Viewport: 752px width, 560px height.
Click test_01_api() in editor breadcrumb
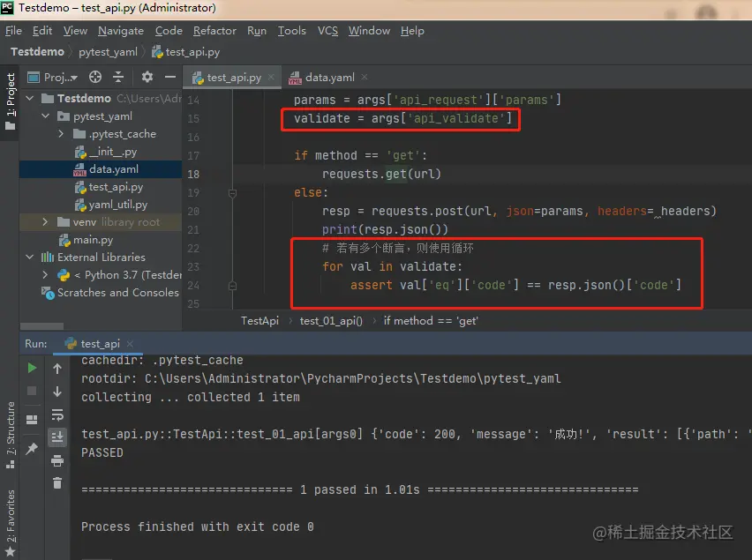pos(331,320)
